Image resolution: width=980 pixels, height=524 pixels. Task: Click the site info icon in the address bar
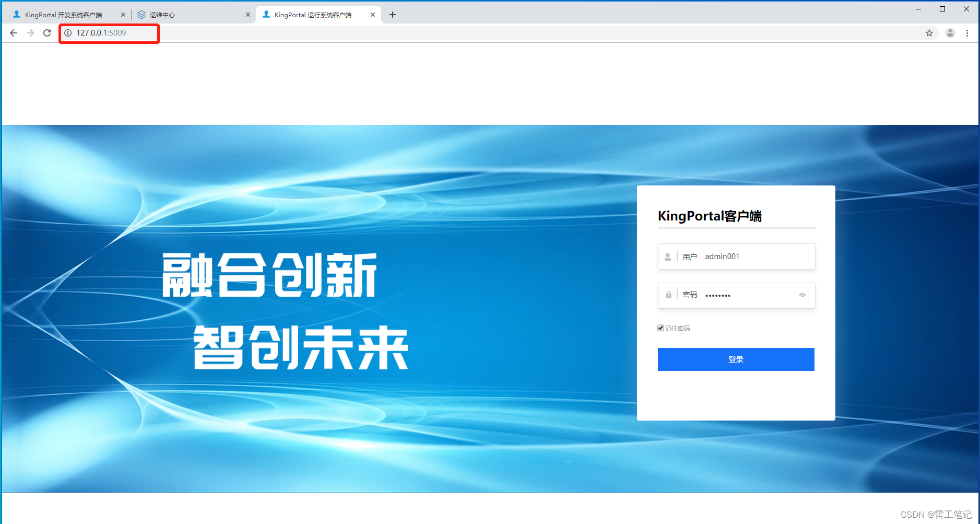pyautogui.click(x=68, y=32)
